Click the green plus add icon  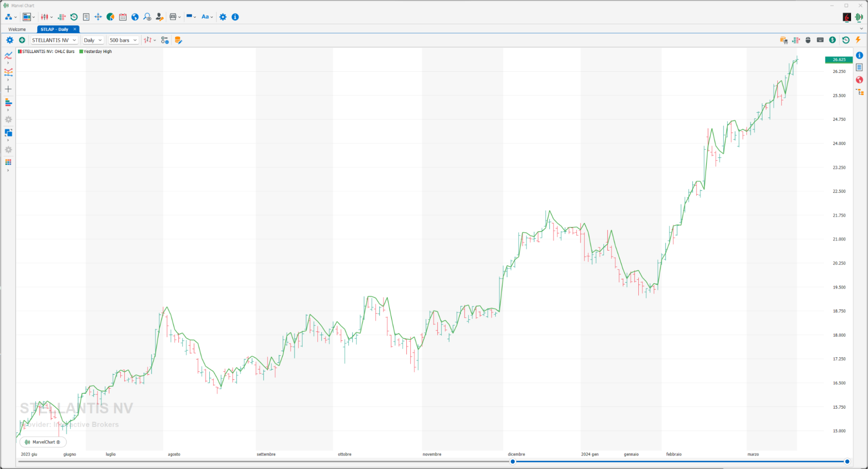[22, 40]
